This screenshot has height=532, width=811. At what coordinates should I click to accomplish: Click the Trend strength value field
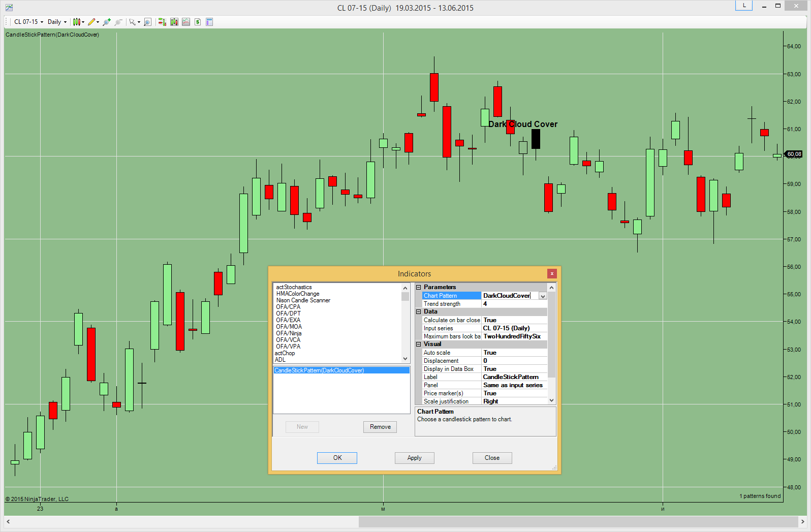[513, 304]
